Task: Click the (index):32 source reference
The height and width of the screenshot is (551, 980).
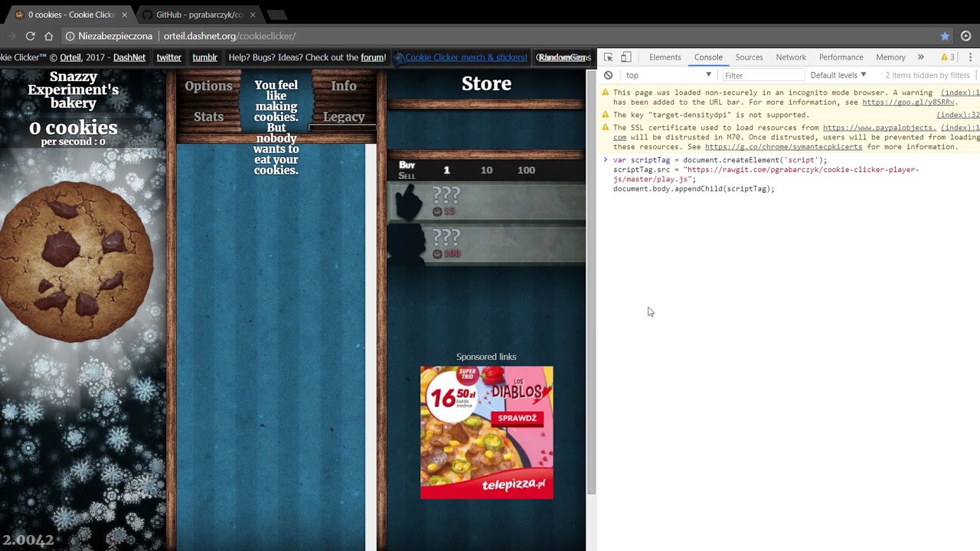Action: 958,115
